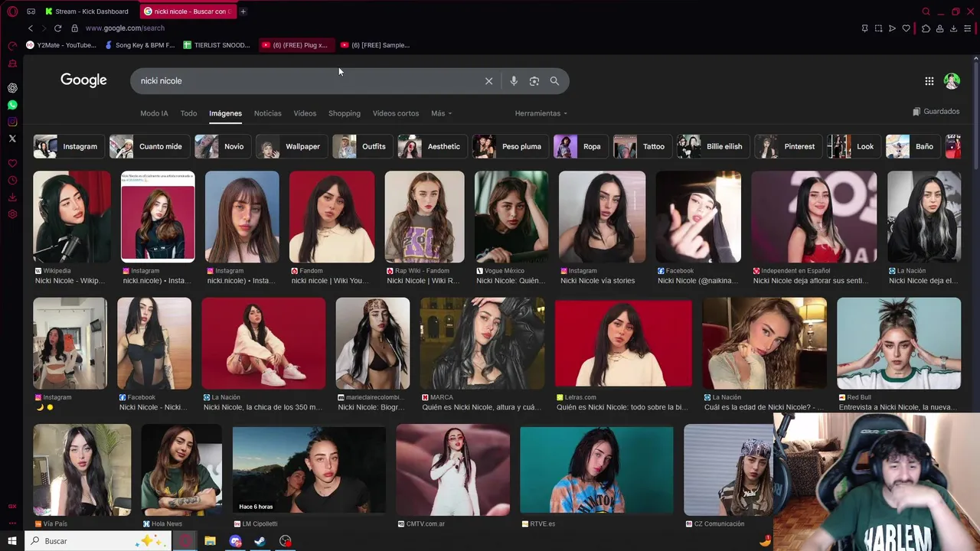Open settings gear in sidebar
Image resolution: width=980 pixels, height=551 pixels.
[12, 214]
